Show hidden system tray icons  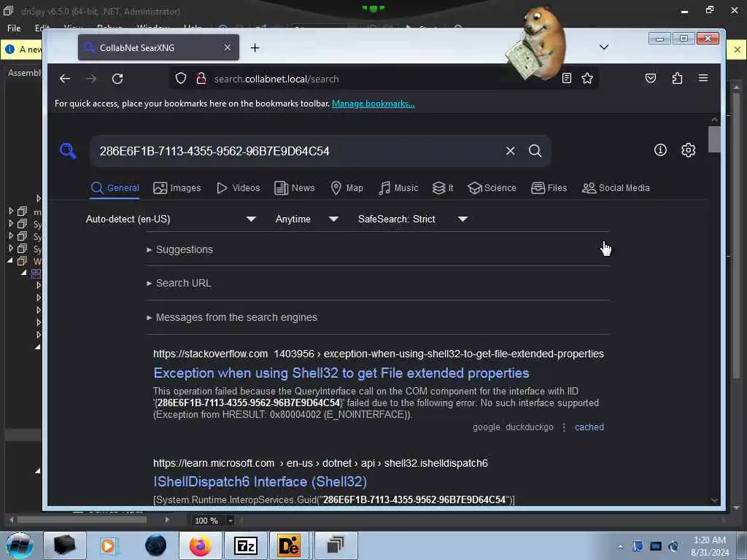click(620, 546)
